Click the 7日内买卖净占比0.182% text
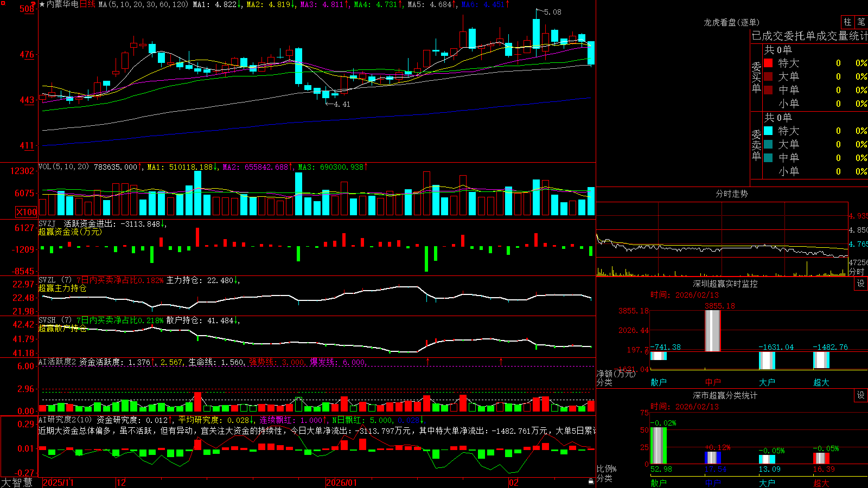The width and height of the screenshot is (868, 488). tap(120, 280)
